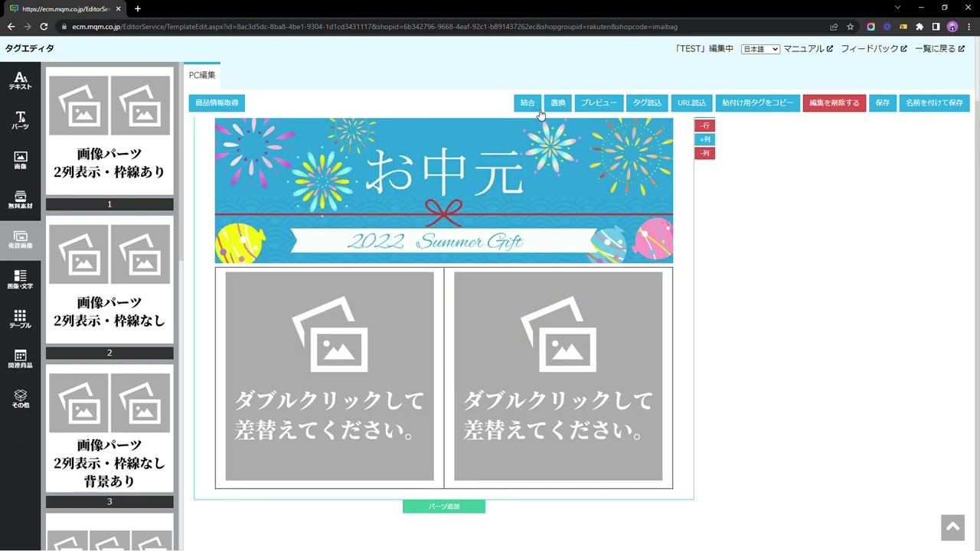Click 貼付け用タグをコピー button
980x551 pixels.
(x=758, y=103)
